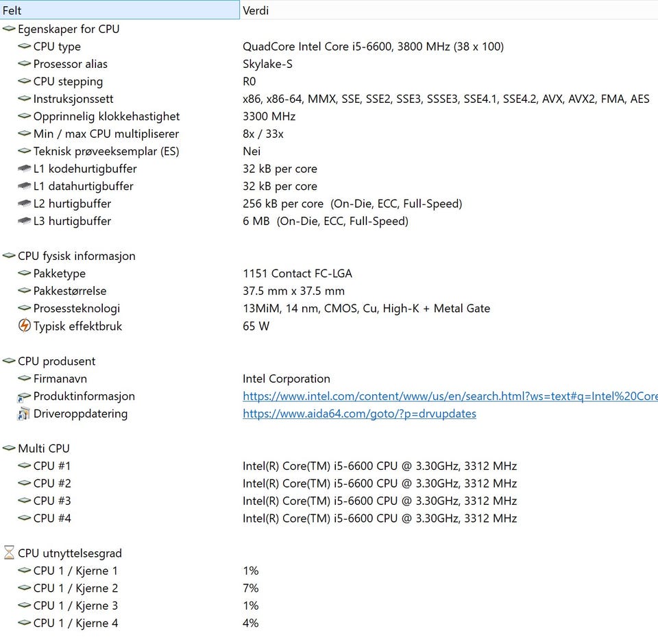
Task: Select the CPU #3 row label
Action: coord(52,501)
